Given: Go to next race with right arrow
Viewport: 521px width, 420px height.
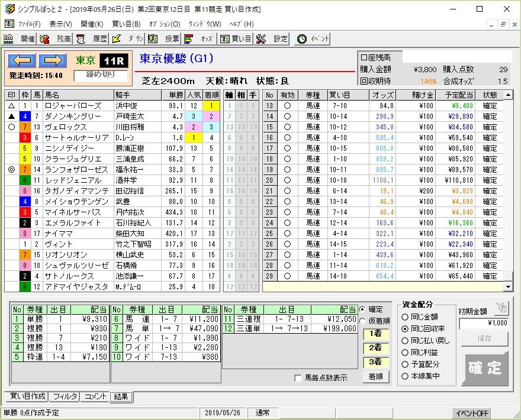Looking at the screenshot, I should (x=53, y=60).
